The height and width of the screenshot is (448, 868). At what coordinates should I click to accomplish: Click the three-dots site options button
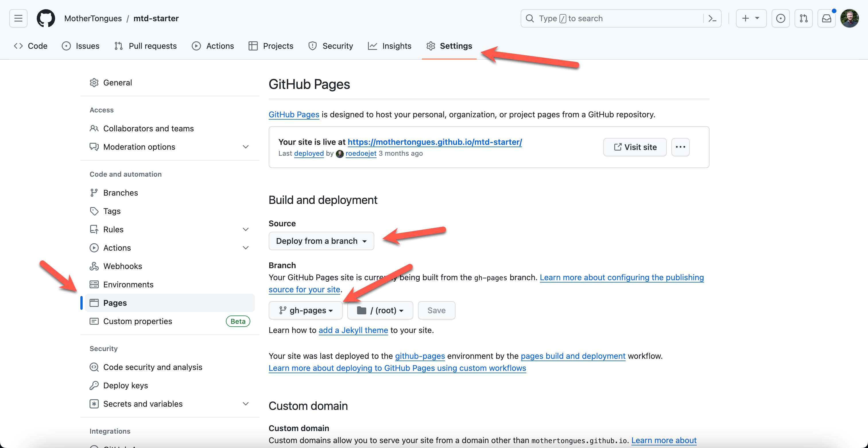point(680,147)
